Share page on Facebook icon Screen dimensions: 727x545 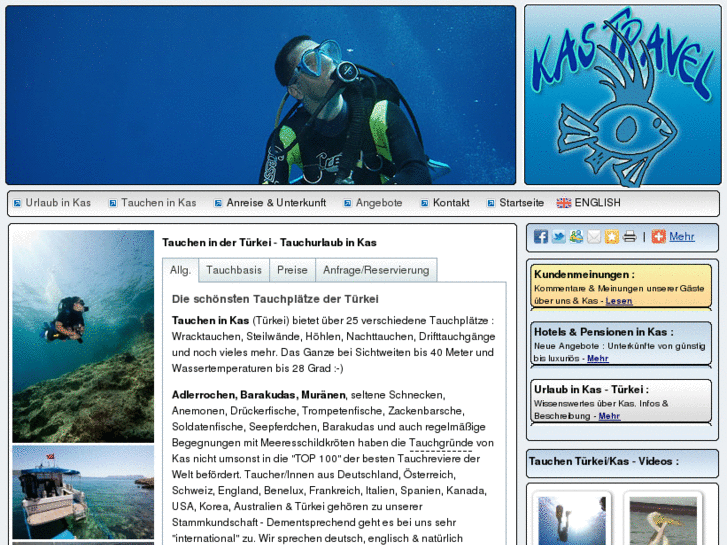tap(541, 237)
